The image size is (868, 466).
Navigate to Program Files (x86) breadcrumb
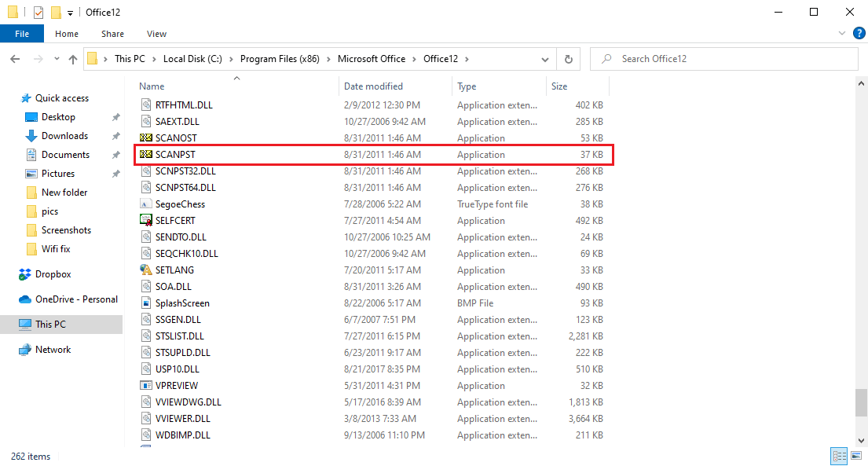(x=280, y=59)
